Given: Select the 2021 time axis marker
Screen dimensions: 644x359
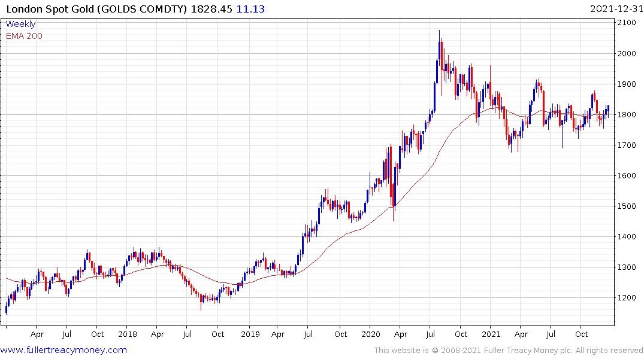Looking at the screenshot, I should coord(491,334).
